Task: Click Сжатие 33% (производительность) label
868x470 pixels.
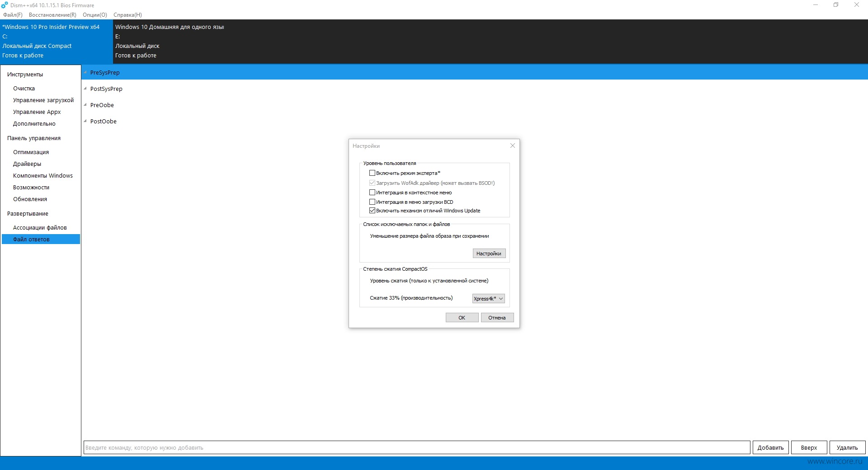Action: click(411, 298)
